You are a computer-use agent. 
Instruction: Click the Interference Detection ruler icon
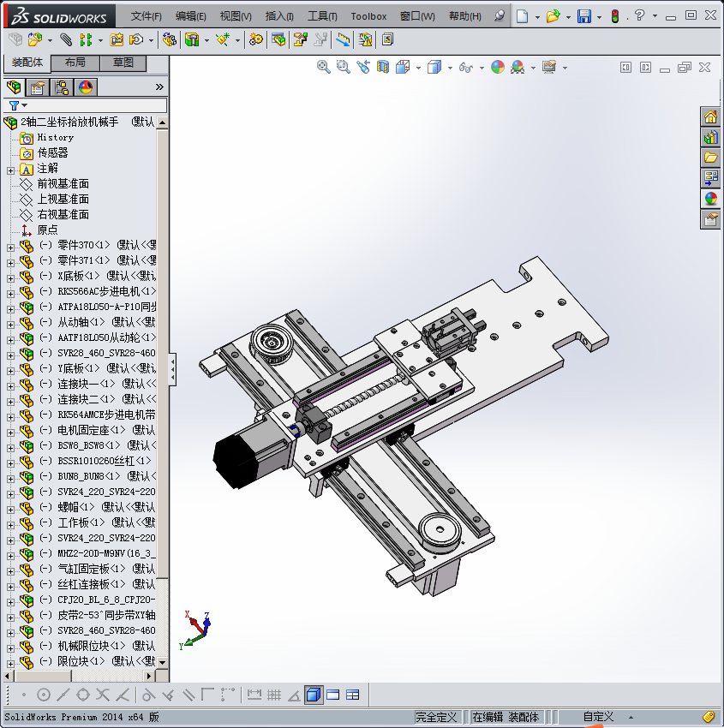click(344, 40)
